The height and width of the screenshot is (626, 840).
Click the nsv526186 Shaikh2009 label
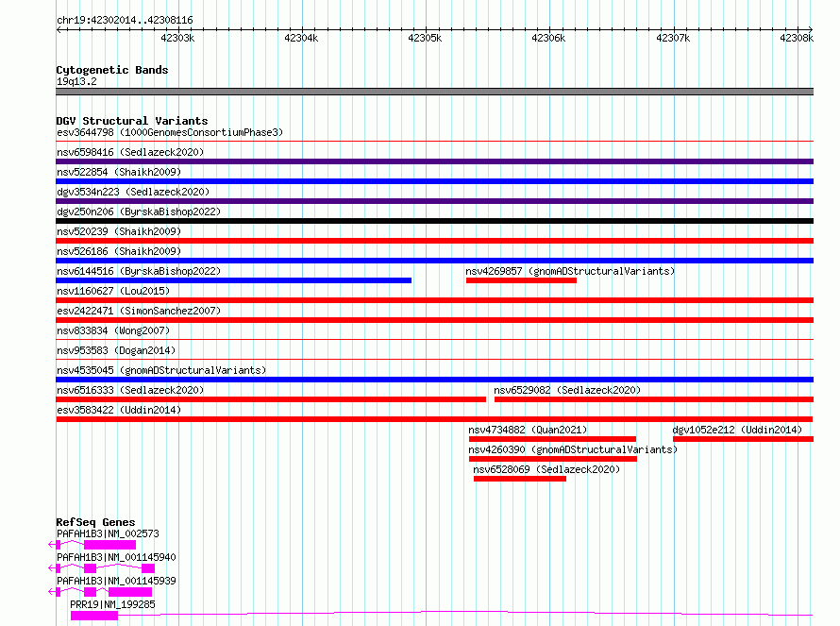click(x=119, y=251)
